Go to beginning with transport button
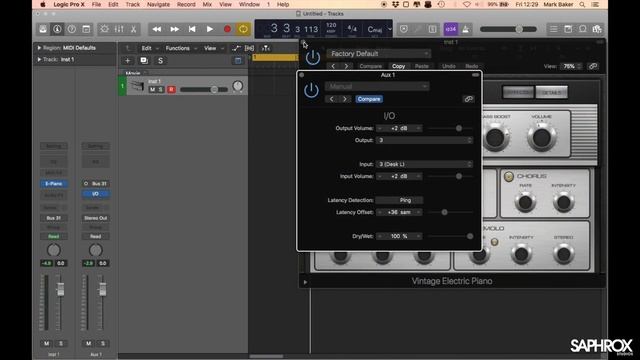Image resolution: width=640 pixels, height=360 pixels. tap(192, 29)
